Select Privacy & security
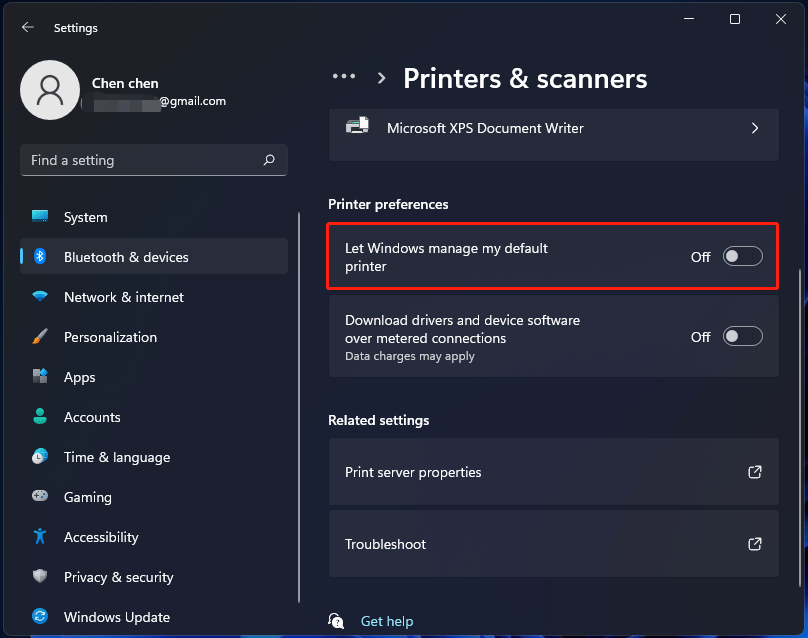 (x=116, y=577)
